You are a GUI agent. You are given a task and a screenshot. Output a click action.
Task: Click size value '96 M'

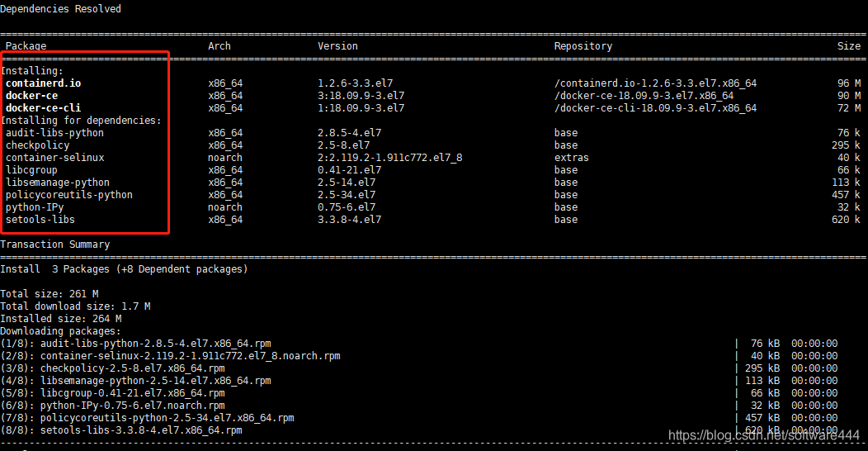pos(849,83)
